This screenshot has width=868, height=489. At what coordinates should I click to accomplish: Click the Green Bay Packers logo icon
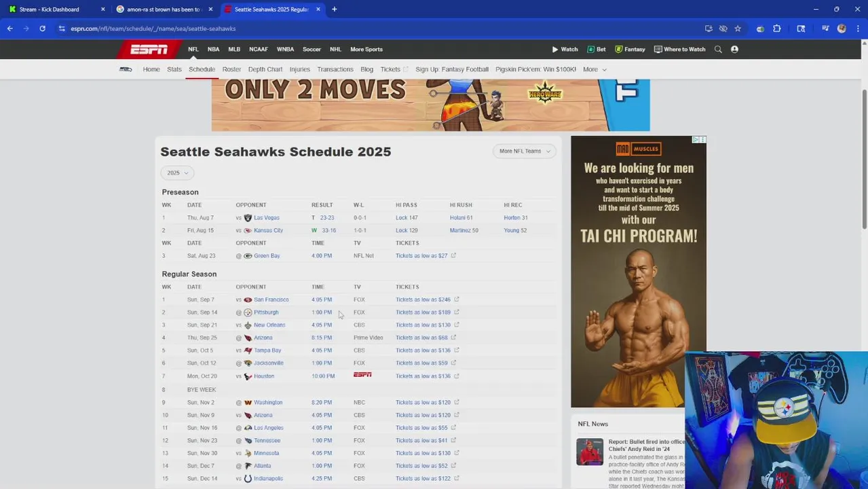(x=248, y=256)
